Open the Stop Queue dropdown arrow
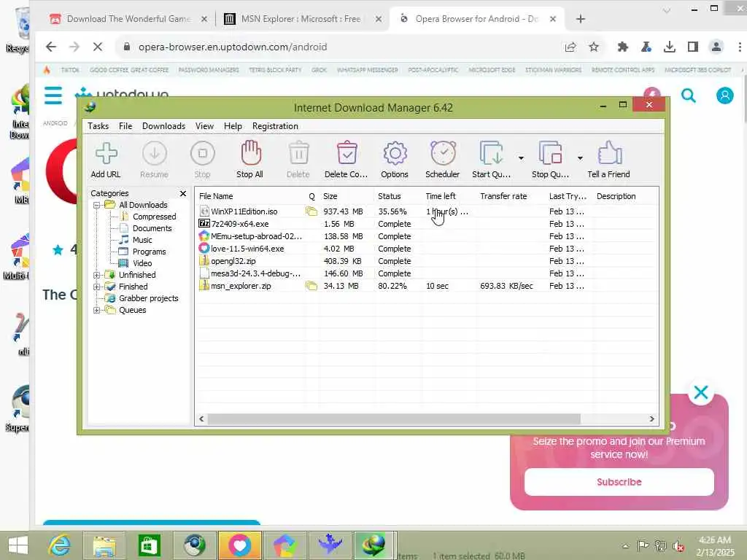The height and width of the screenshot is (560, 747). click(580, 158)
